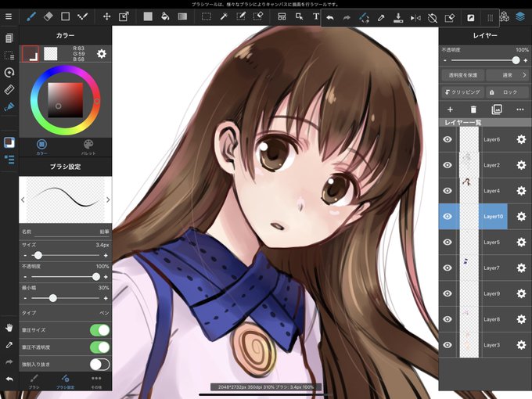Click the クリッピング button
532x399 pixels.
coord(463,92)
